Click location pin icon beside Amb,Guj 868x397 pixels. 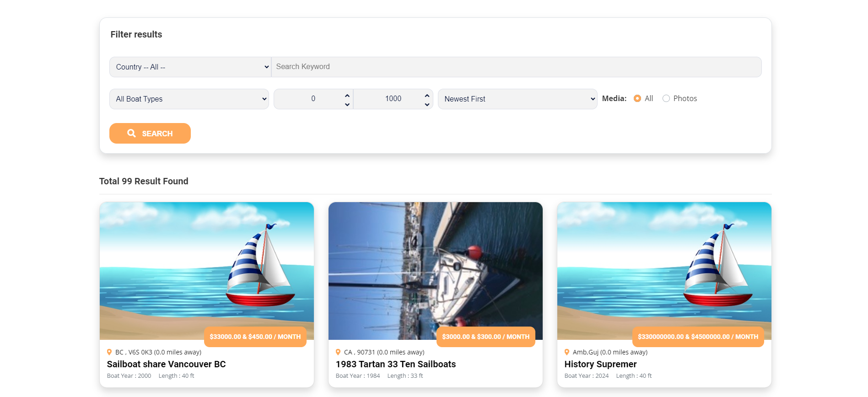(x=567, y=352)
